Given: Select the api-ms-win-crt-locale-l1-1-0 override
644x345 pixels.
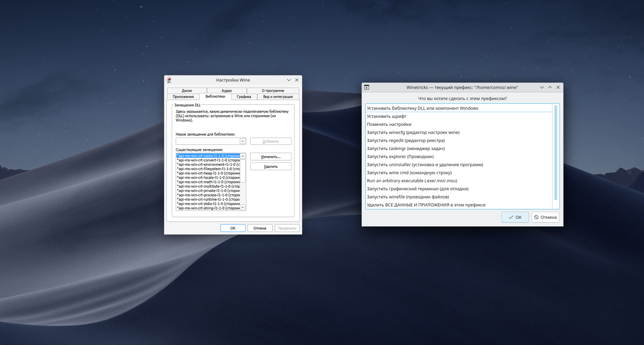Looking at the screenshot, I should click(x=208, y=177).
